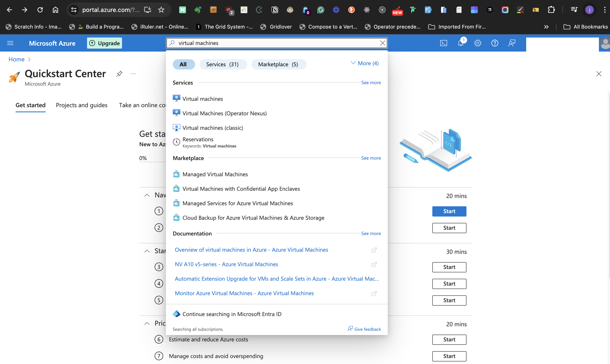Open the portal settings gear
The height and width of the screenshot is (364, 610).
point(478,43)
